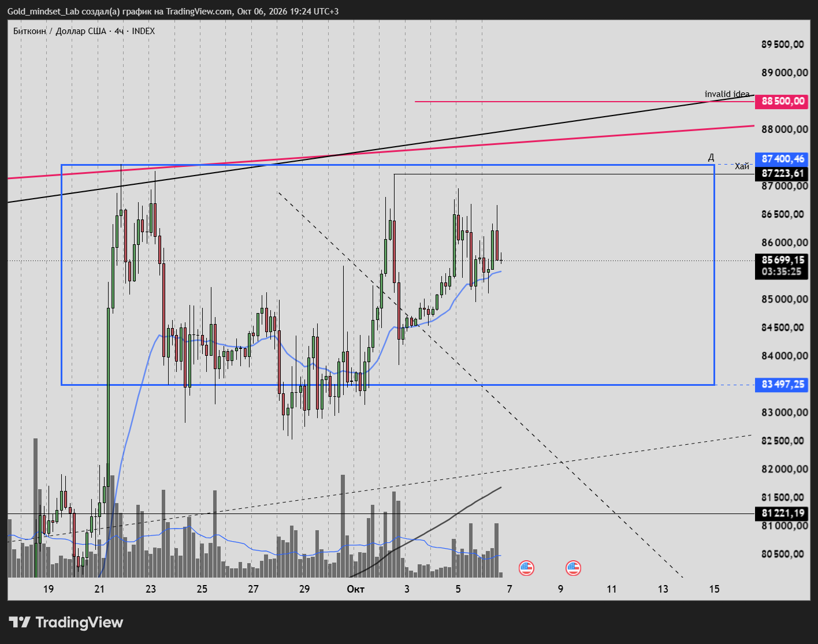Click the chart title "Биткоин / Доллар США"
The width and height of the screenshot is (818, 644).
click(60, 31)
